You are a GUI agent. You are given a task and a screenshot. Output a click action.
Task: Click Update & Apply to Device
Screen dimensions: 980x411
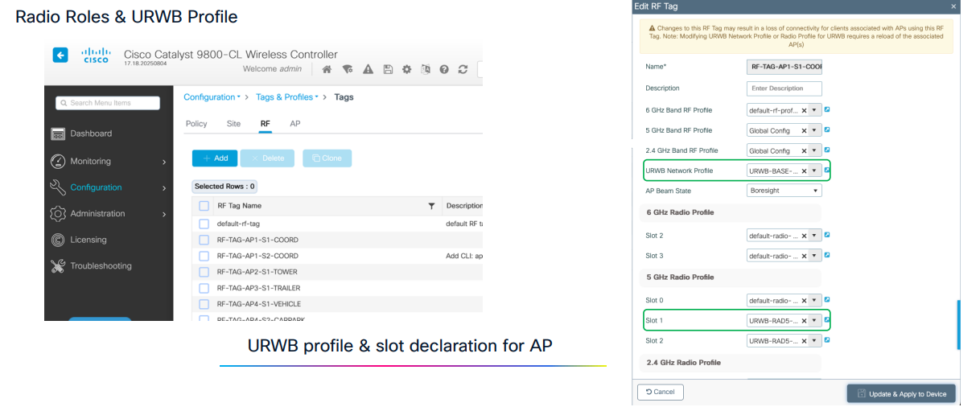[900, 393]
